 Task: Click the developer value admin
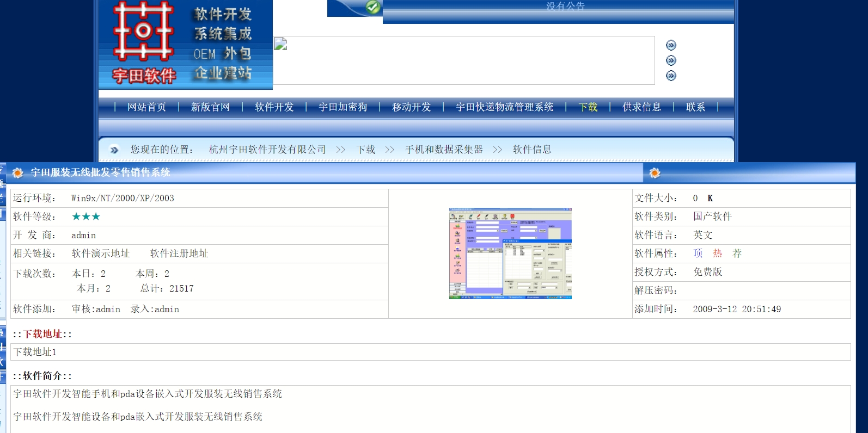coord(83,235)
